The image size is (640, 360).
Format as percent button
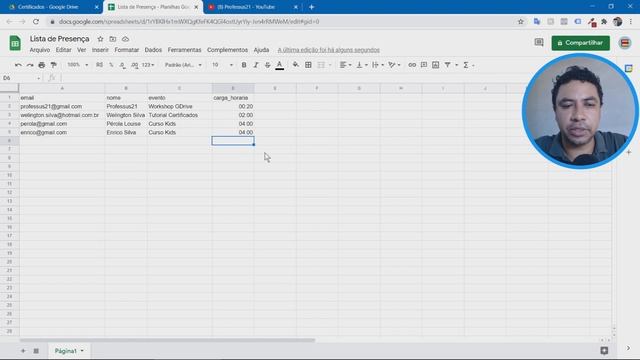coord(111,65)
